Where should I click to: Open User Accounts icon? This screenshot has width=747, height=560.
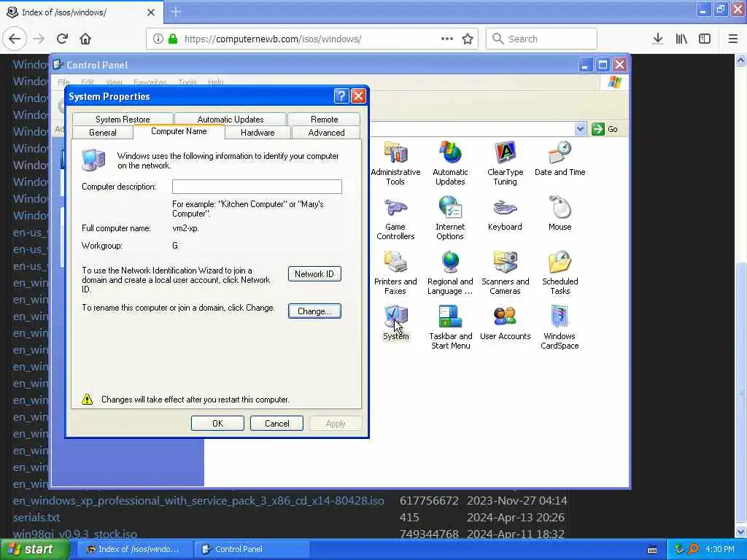(505, 323)
